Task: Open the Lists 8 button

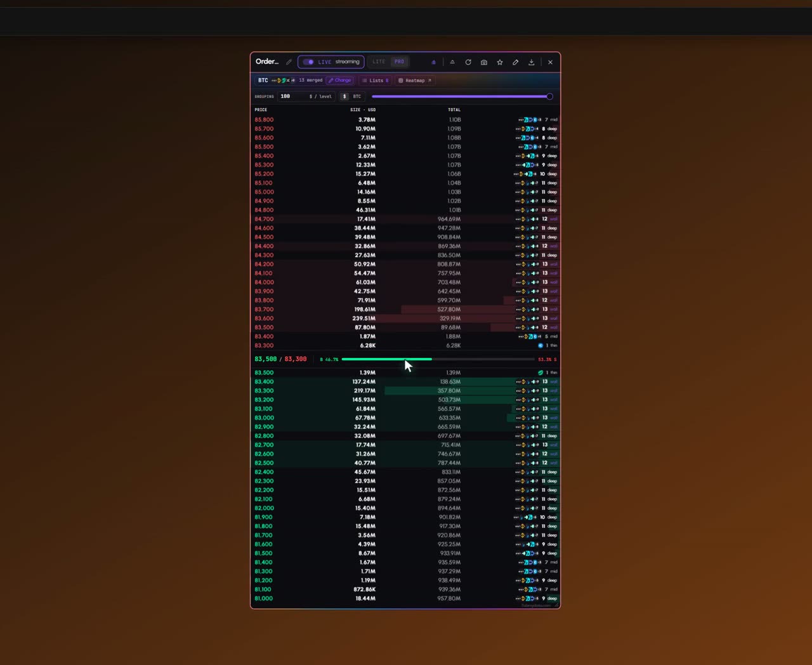Action: 376,81
